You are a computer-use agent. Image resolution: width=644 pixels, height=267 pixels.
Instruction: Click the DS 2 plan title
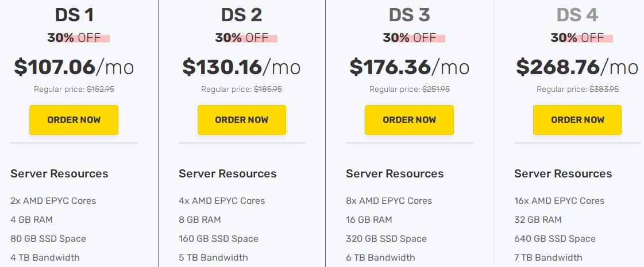point(242,15)
